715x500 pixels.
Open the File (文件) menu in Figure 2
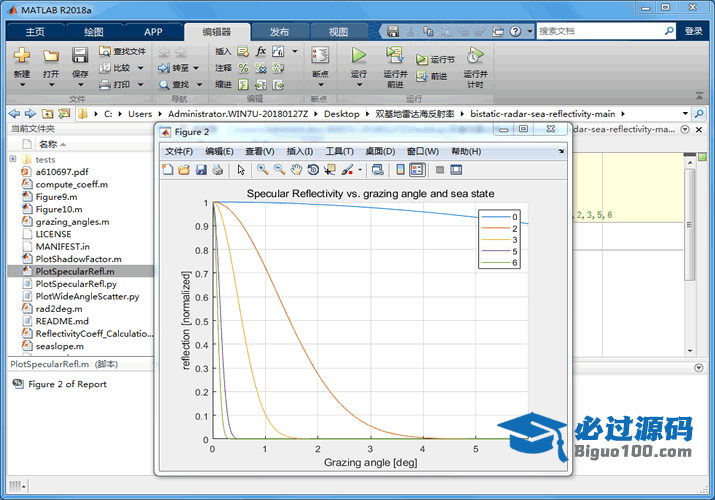(179, 151)
